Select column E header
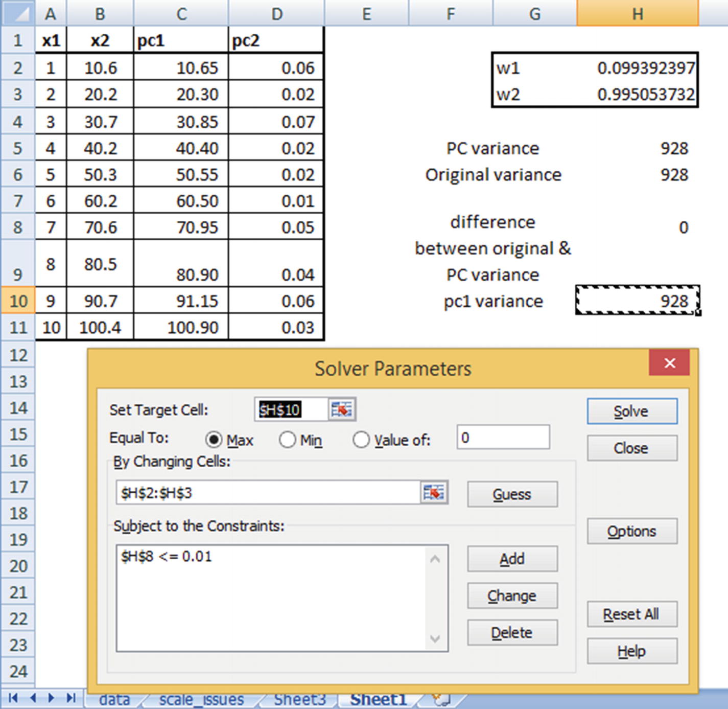Viewport: 728px width, 709px height. (366, 13)
